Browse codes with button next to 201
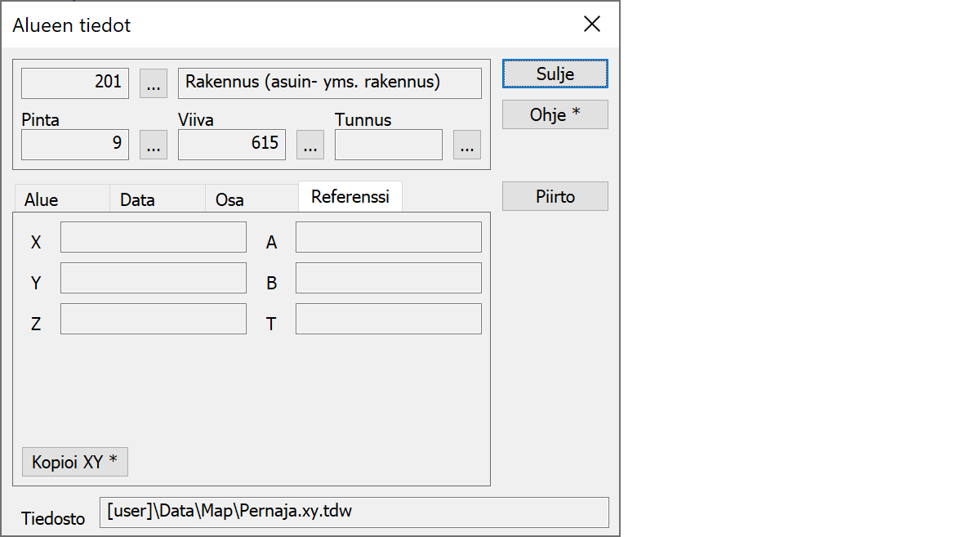The height and width of the screenshot is (537, 980). 154,83
